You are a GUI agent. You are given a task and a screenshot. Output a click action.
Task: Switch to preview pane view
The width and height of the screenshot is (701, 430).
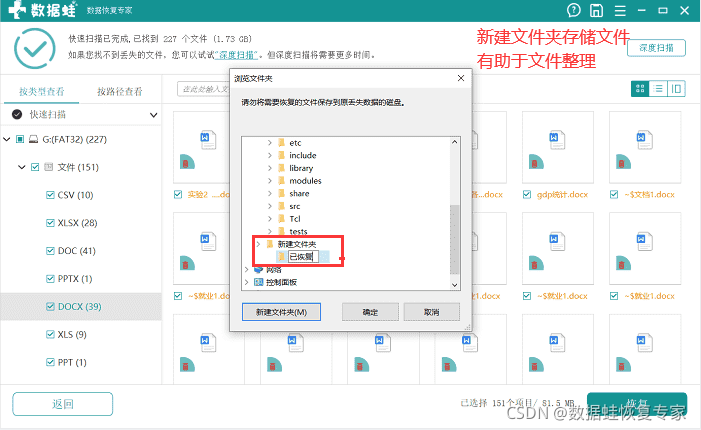point(676,89)
